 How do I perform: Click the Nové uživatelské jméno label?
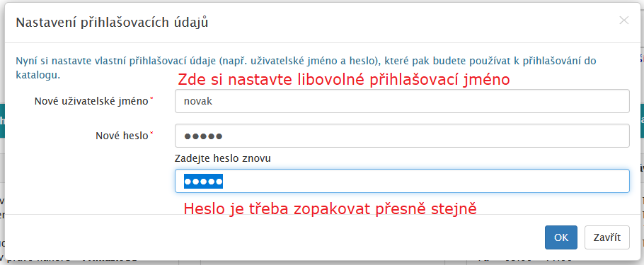(x=91, y=101)
